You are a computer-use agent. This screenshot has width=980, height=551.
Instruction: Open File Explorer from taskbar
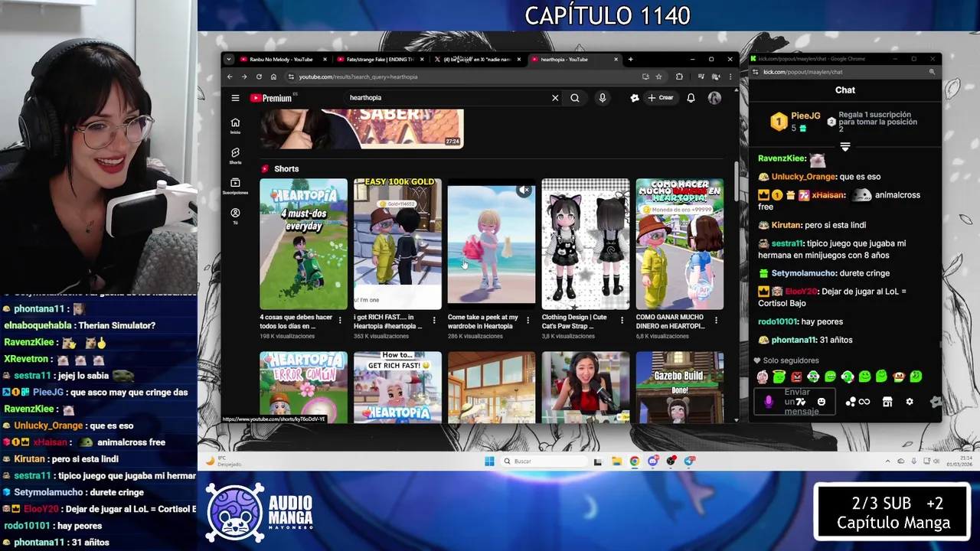616,461
